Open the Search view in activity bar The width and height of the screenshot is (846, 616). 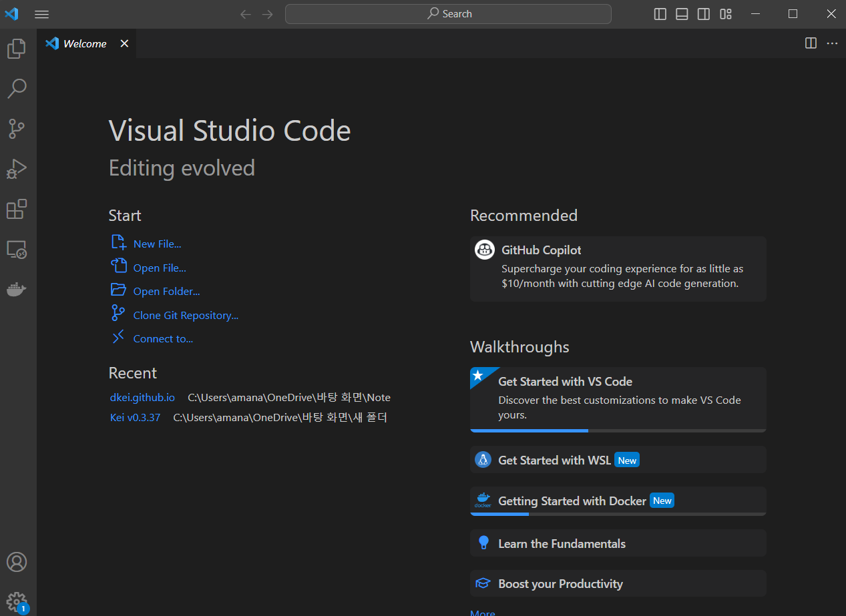(17, 87)
